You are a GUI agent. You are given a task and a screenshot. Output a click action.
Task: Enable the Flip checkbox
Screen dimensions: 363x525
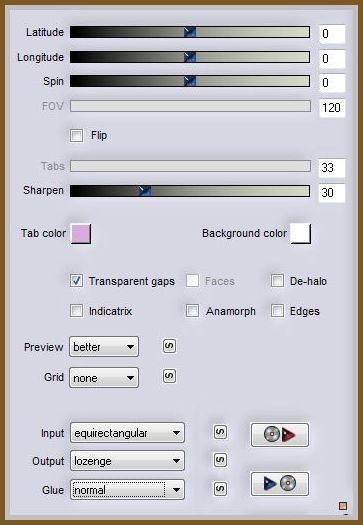coord(76,136)
